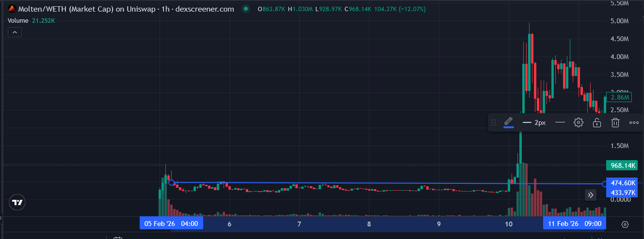Click date 10 on the time axis

508,224
